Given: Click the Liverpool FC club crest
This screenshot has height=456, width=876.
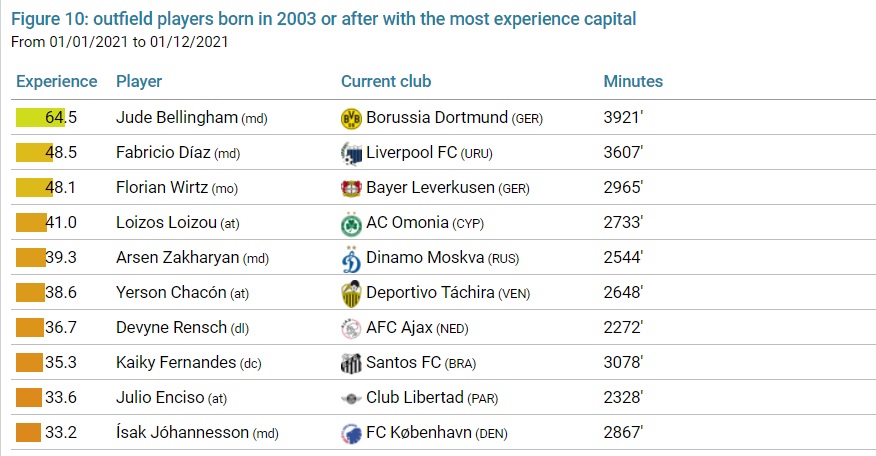Looking at the screenshot, I should pos(351,154).
